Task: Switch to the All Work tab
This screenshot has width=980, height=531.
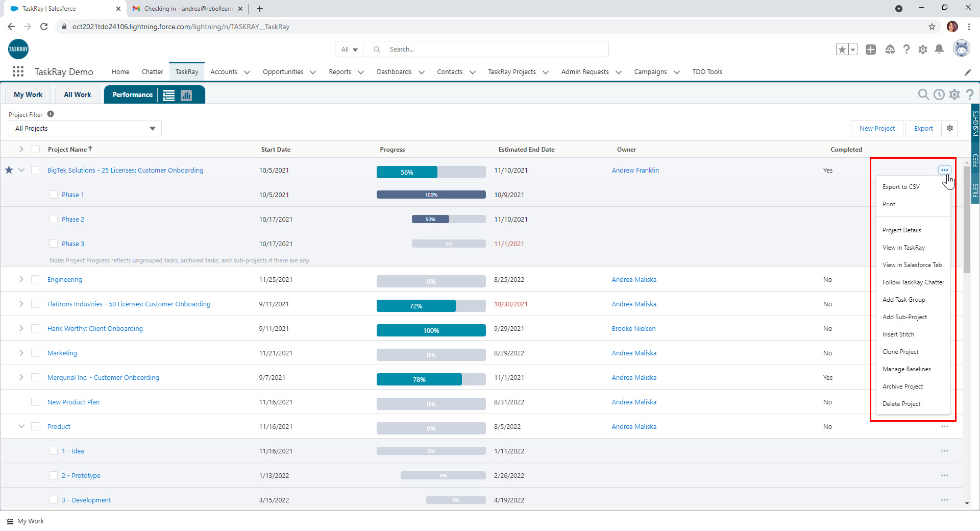Action: (78, 94)
